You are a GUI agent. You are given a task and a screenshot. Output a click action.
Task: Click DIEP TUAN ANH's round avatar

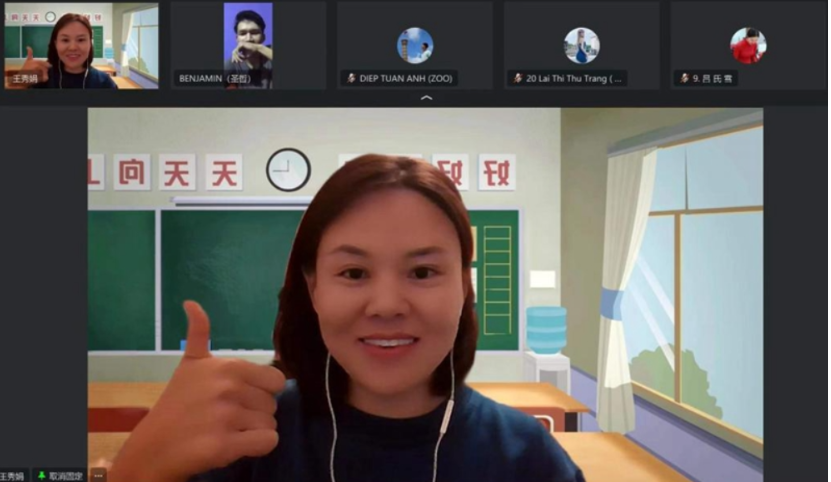coord(415,46)
